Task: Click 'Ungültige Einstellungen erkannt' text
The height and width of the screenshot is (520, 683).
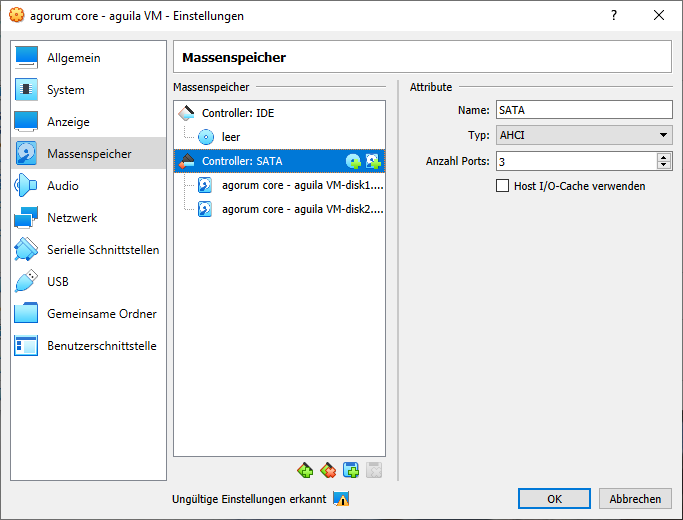Action: [x=249, y=499]
